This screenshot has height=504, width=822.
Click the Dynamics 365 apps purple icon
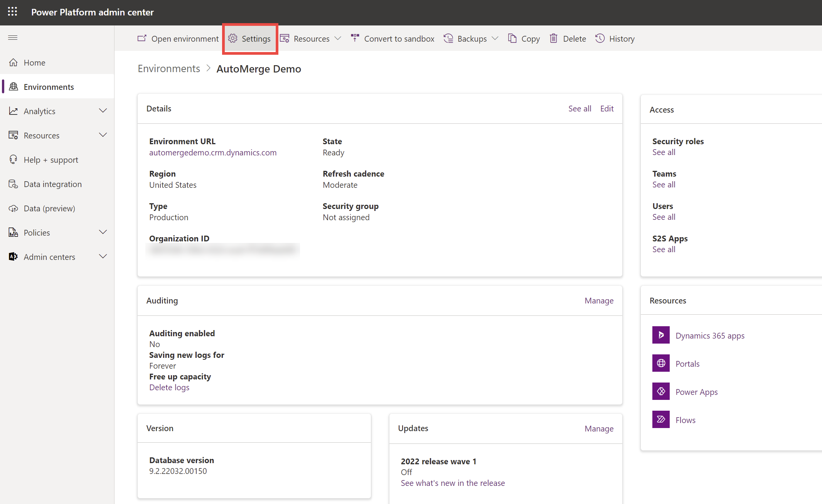tap(661, 335)
